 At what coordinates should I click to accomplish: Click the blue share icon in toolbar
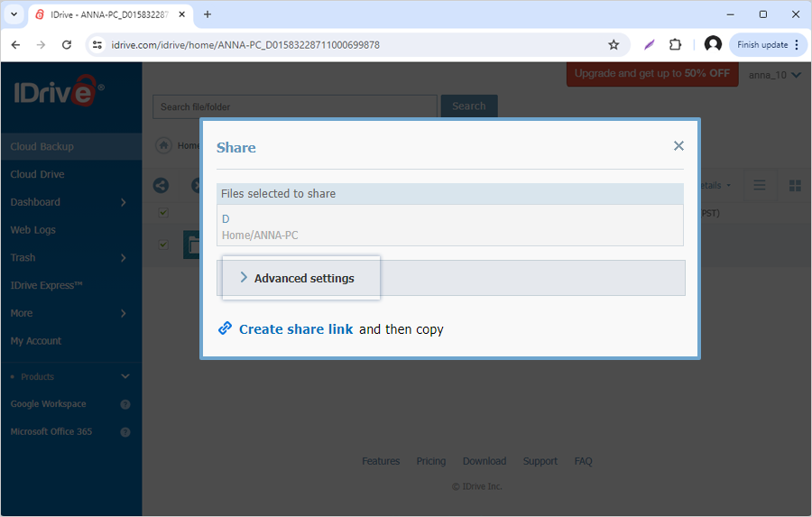point(161,185)
